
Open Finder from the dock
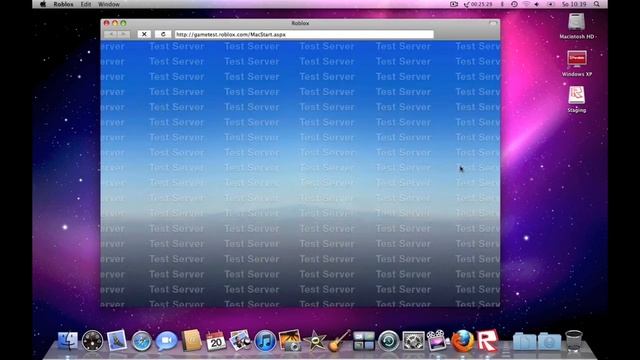click(x=68, y=340)
